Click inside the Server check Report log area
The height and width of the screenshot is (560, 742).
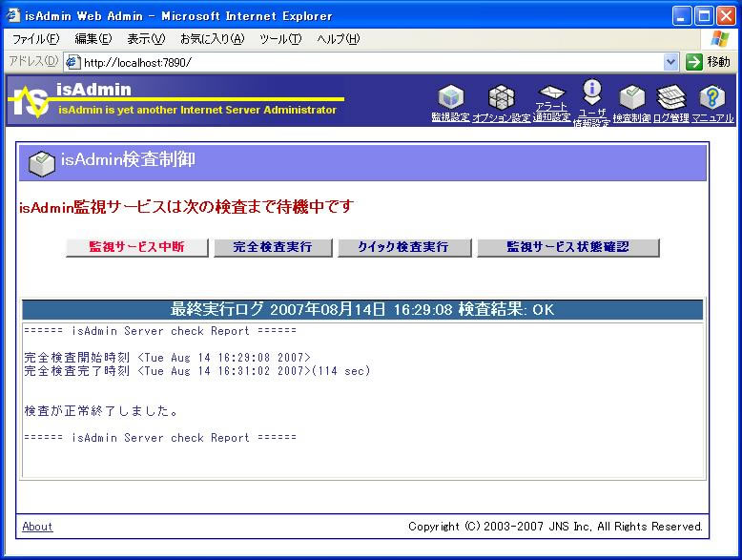(x=363, y=401)
